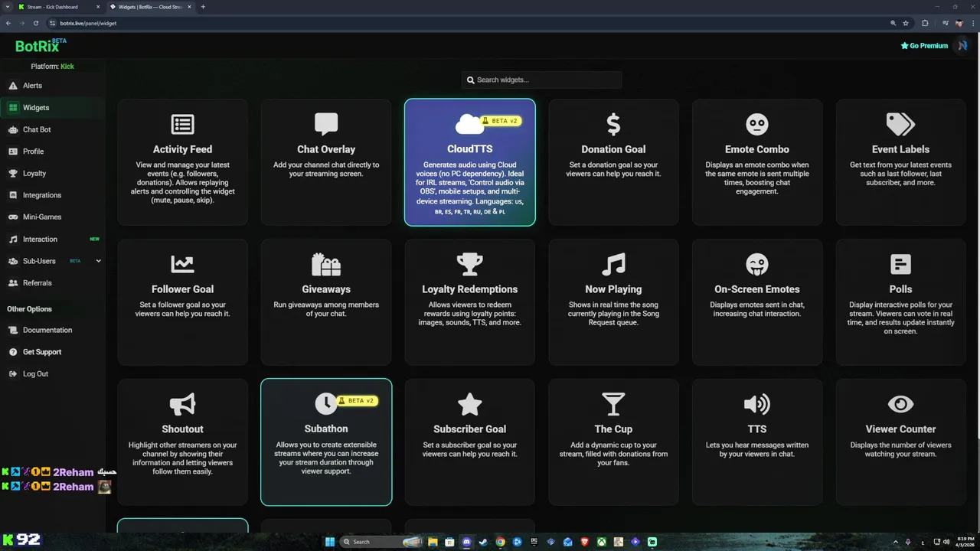Click the Giveaways title text
Image resolution: width=980 pixels, height=551 pixels.
(326, 289)
